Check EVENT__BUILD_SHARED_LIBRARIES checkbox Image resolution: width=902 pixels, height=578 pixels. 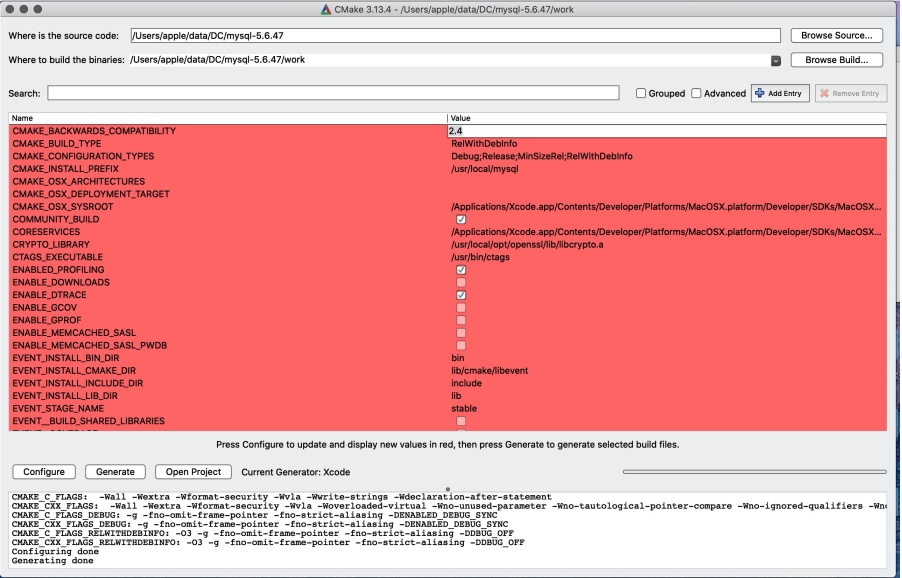[461, 421]
